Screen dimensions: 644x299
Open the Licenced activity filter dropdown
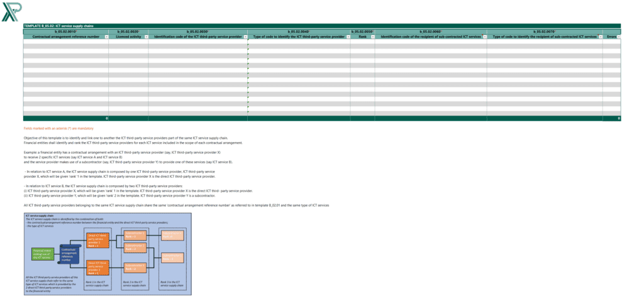[146, 37]
